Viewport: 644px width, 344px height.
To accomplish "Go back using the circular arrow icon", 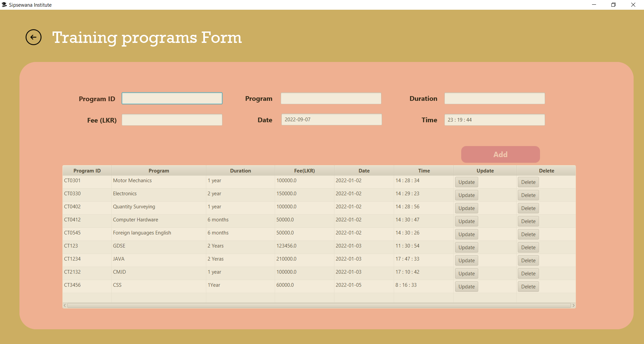I will coord(34,37).
